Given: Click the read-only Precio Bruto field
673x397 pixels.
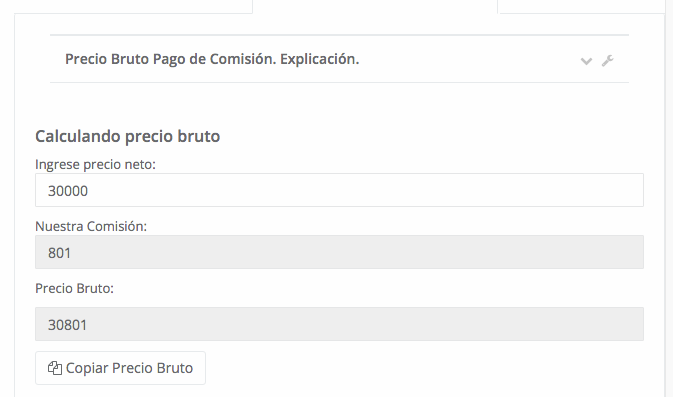Looking at the screenshot, I should pos(339,324).
